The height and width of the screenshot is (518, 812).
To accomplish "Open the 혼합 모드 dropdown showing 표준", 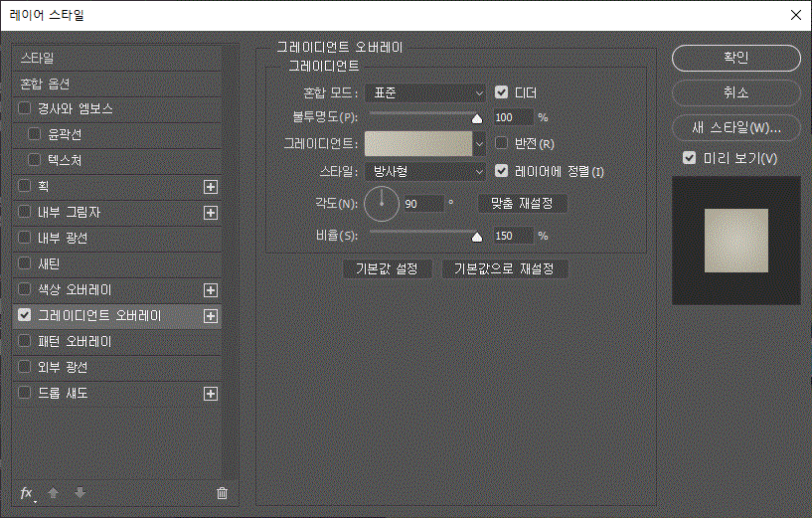I will click(x=425, y=93).
